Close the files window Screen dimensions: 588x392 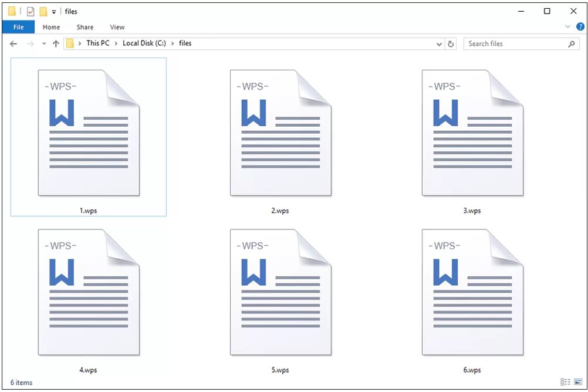[573, 11]
